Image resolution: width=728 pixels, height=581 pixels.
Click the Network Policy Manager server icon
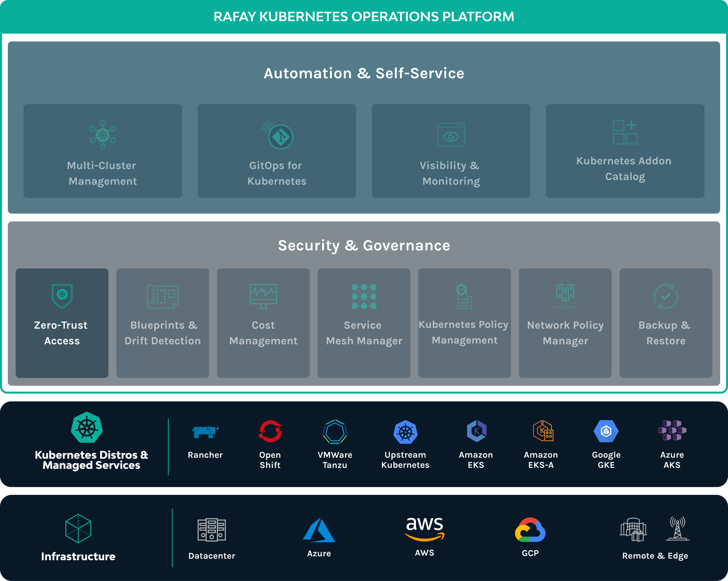click(565, 296)
